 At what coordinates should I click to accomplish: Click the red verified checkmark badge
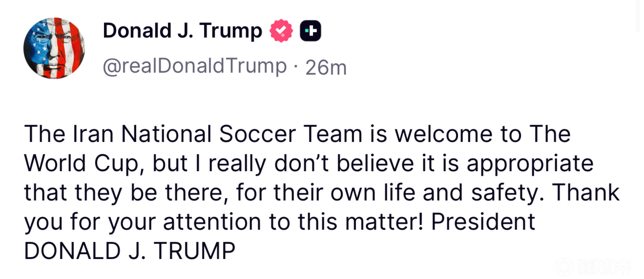(x=281, y=31)
